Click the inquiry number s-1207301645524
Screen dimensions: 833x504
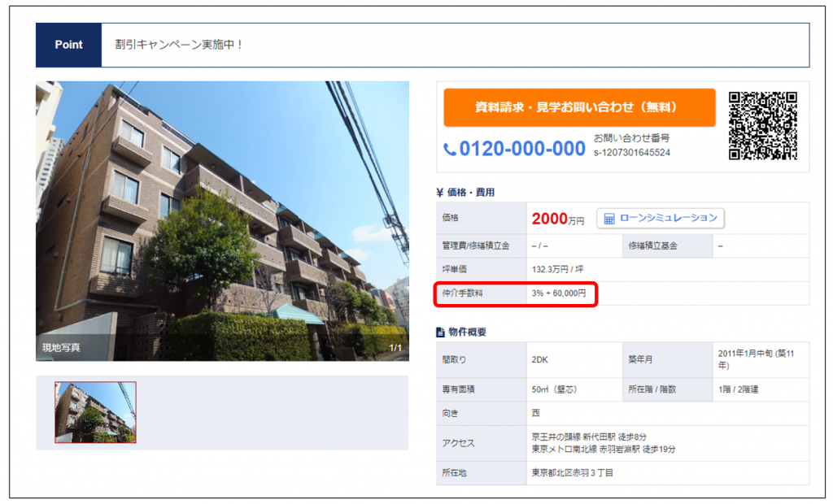[x=632, y=153]
